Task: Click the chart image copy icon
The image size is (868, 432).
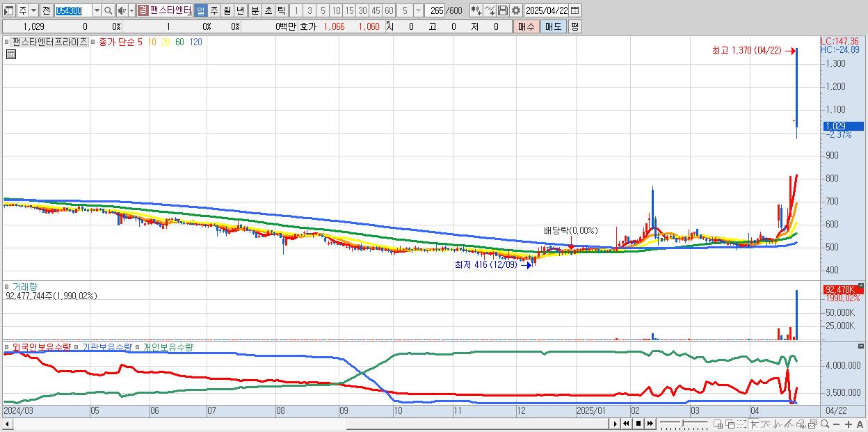Action: tap(812, 424)
